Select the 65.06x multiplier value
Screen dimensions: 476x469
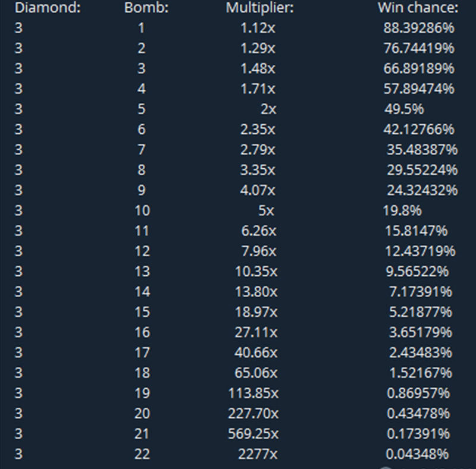point(256,373)
